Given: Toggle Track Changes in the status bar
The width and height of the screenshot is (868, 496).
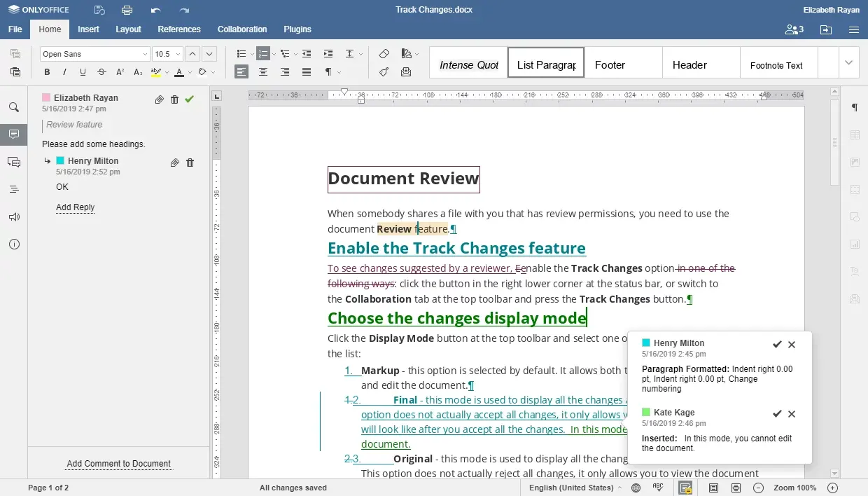Looking at the screenshot, I should [685, 488].
